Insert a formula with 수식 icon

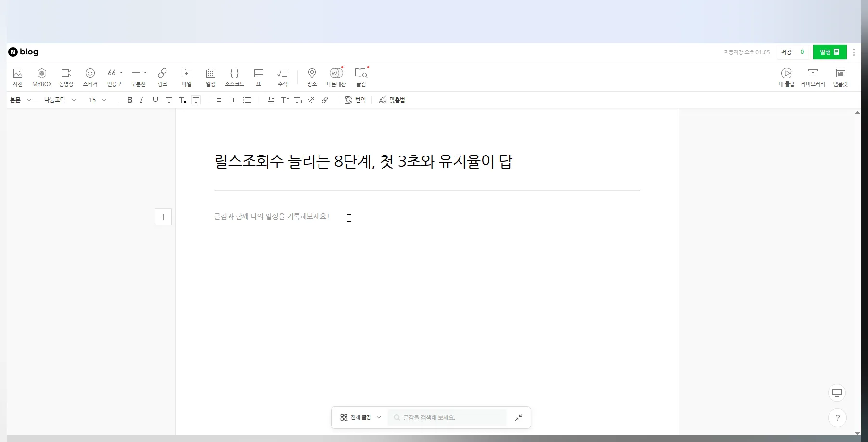click(282, 77)
